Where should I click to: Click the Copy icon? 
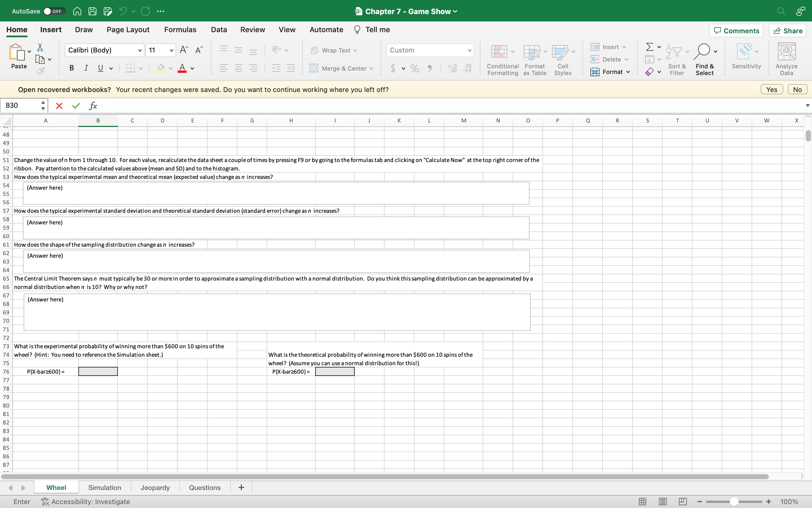39,60
